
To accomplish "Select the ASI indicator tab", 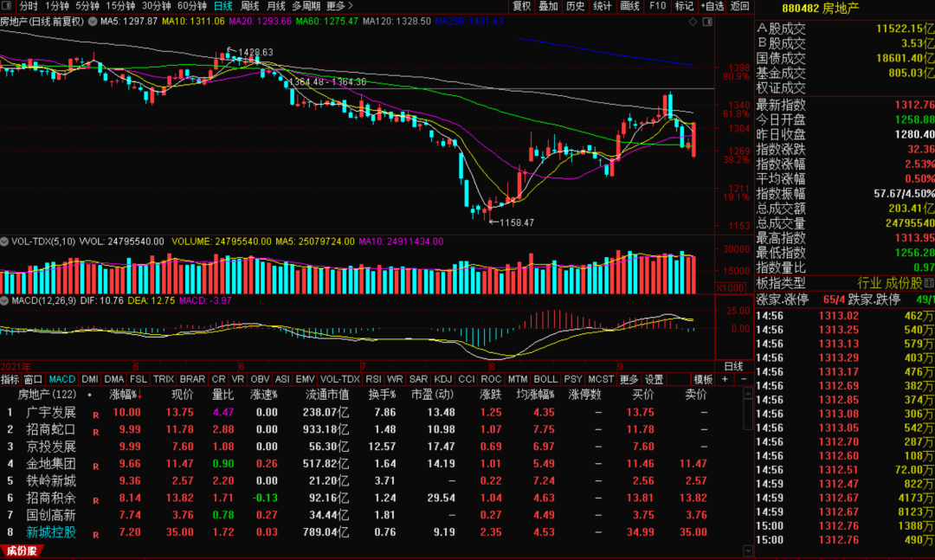I will pos(282,379).
